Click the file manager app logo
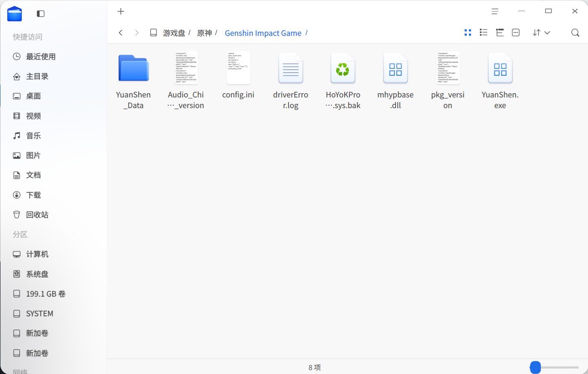Viewport: 588px width, 374px height. pyautogui.click(x=15, y=14)
